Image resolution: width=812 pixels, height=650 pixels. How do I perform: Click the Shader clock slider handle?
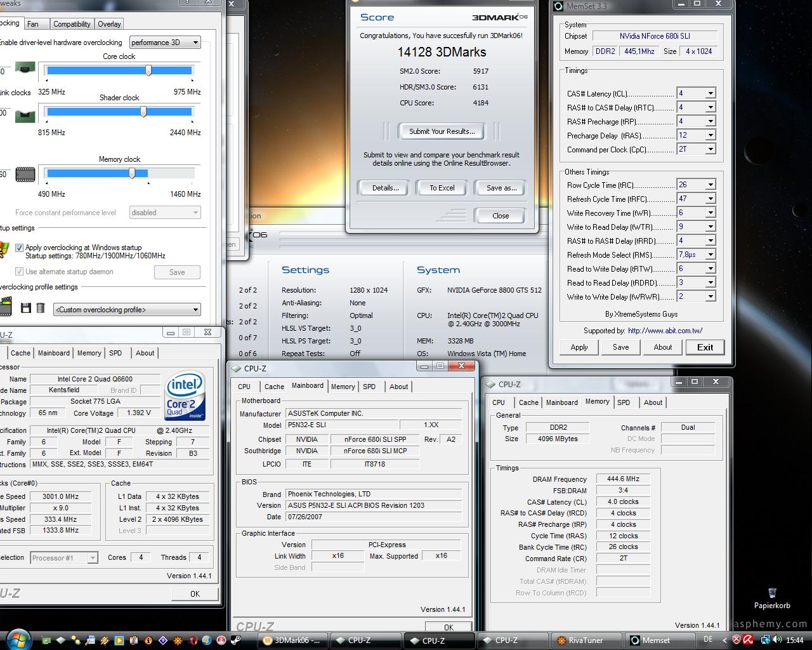click(143, 111)
